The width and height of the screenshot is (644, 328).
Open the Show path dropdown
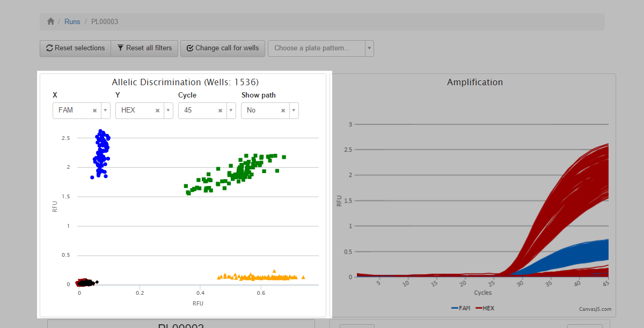(294, 110)
